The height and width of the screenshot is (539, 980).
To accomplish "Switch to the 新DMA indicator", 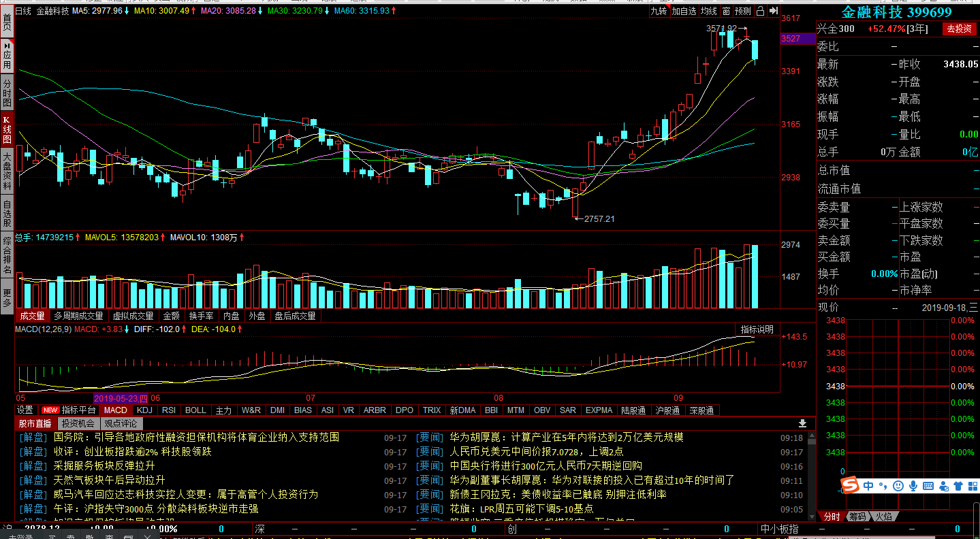I will (x=462, y=410).
